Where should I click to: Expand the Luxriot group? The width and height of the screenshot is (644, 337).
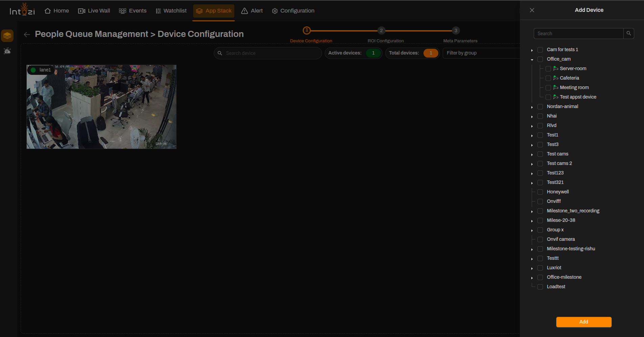[x=532, y=268]
